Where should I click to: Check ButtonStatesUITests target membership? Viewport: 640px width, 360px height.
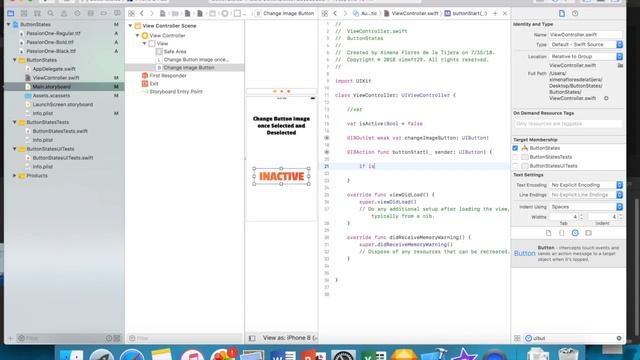click(x=515, y=166)
